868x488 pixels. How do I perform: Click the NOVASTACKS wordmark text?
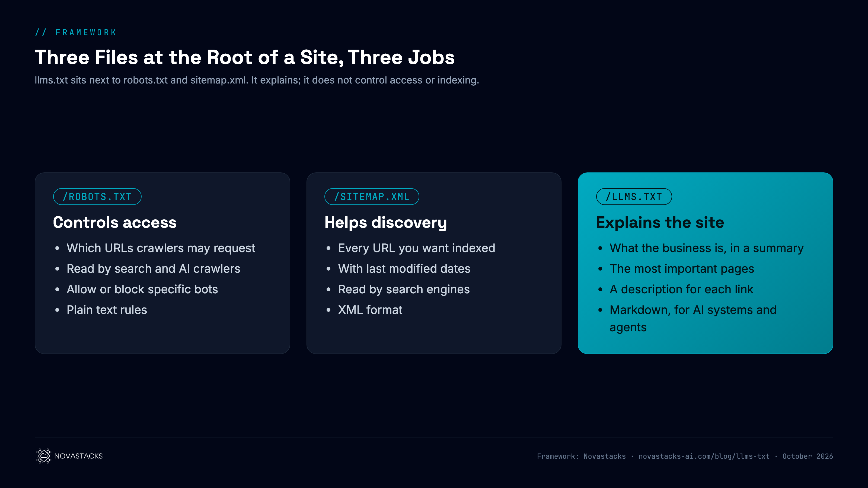(78, 456)
